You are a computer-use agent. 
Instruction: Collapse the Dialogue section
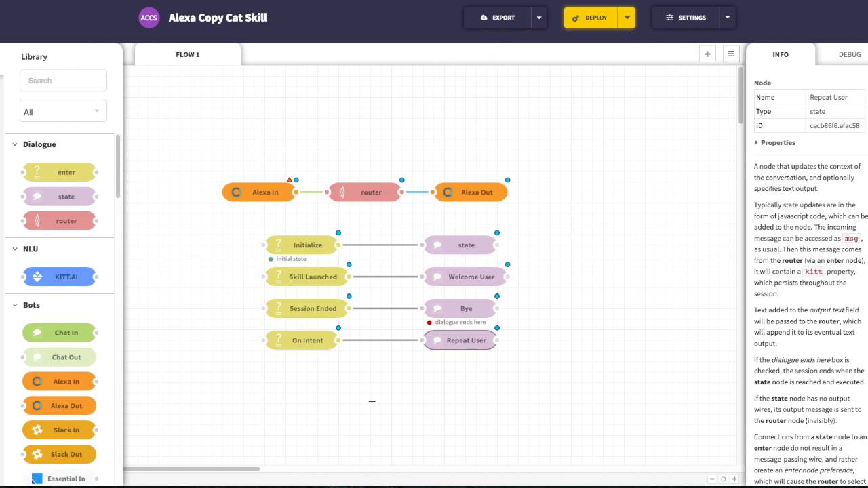point(15,144)
